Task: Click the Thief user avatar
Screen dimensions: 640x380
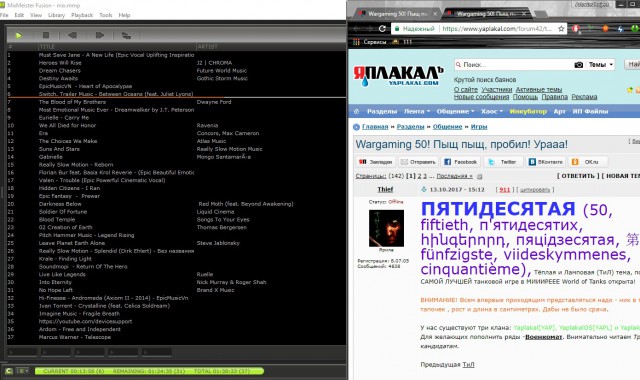Action: coord(386,228)
